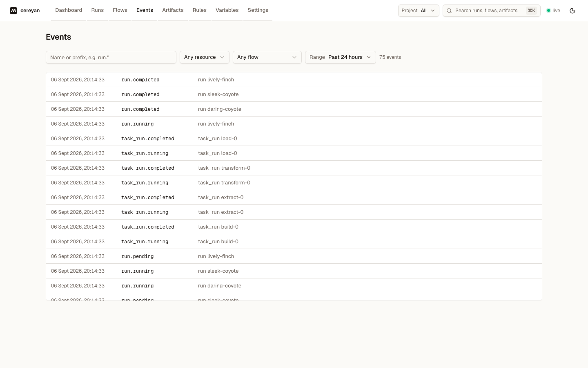Open the run.running row for sleek-coyote
Screen dimensions: 588x368
[x=294, y=271]
